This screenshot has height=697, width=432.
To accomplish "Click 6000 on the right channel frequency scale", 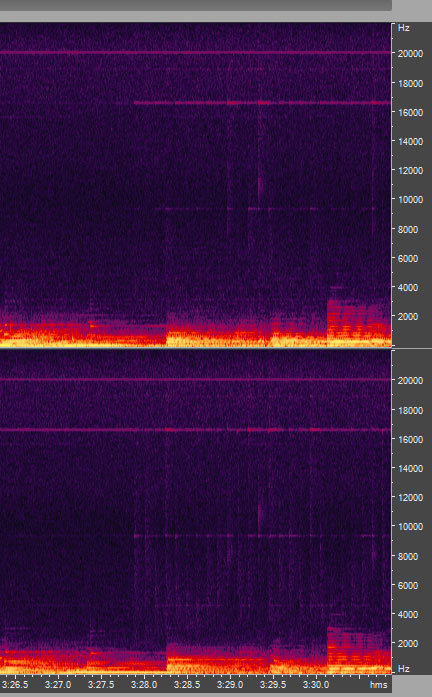I will 408,585.
